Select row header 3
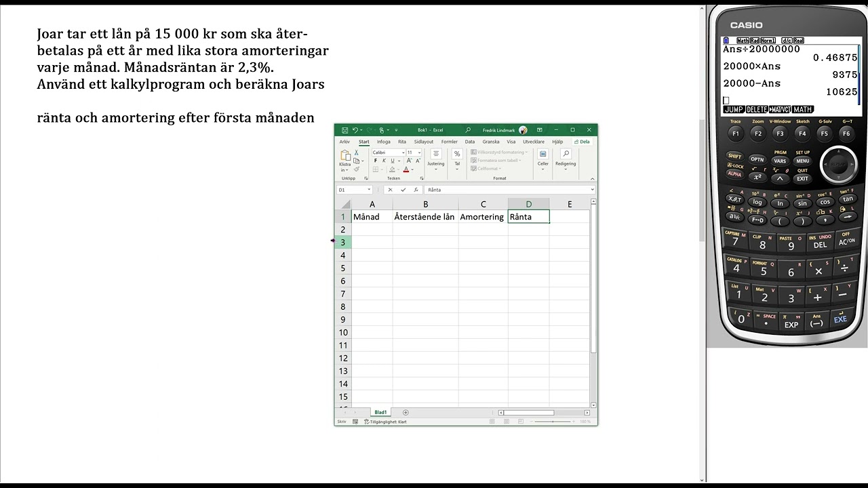 (343, 243)
